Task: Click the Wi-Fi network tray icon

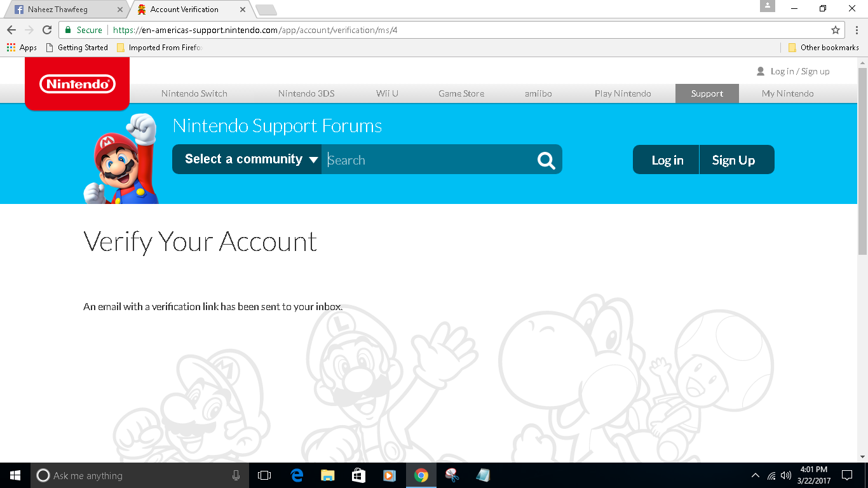Action: pyautogui.click(x=771, y=475)
